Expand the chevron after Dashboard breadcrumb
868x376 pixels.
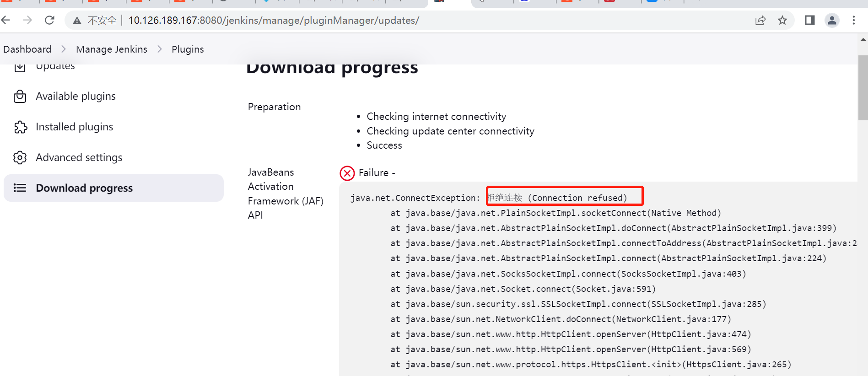(64, 49)
